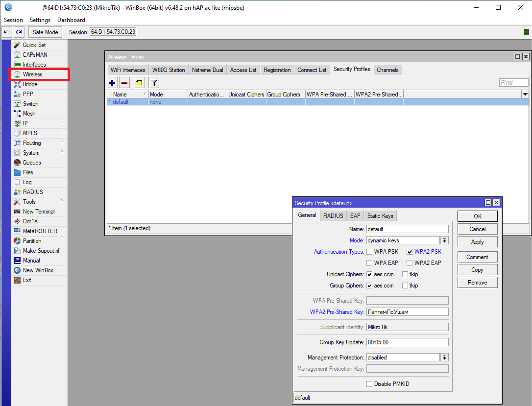The image size is (532, 406).
Task: Open the Dashboard menu
Action: (x=71, y=20)
